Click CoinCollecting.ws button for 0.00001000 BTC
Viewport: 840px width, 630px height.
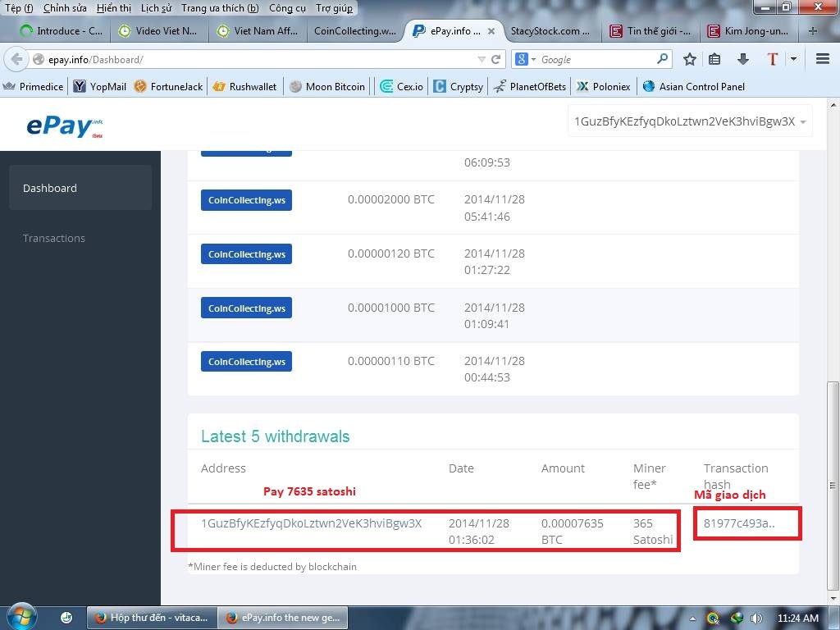point(246,308)
